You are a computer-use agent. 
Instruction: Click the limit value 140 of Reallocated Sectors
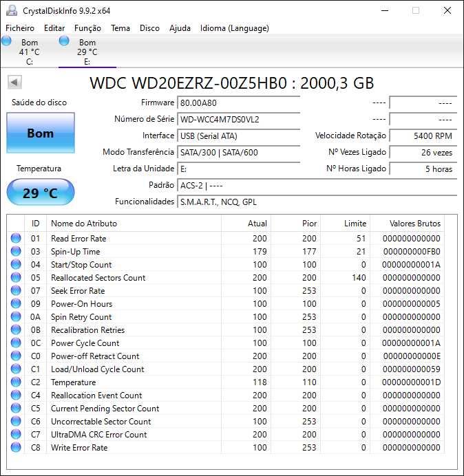(359, 277)
